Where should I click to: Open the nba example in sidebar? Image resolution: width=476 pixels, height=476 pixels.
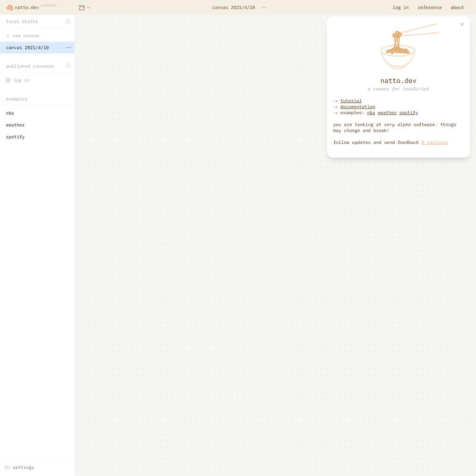pyautogui.click(x=37, y=113)
